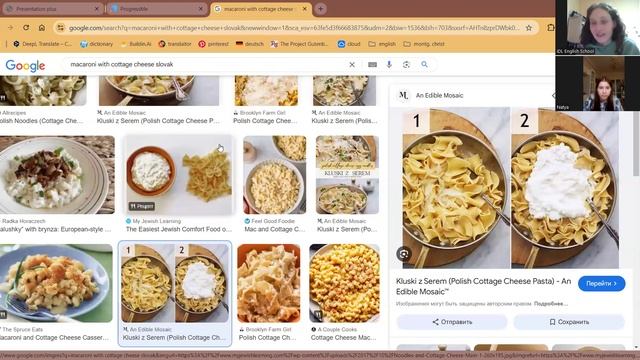Open the KLUSKI Z SEREM collage image result
This screenshot has height=360, width=640.
click(x=347, y=175)
